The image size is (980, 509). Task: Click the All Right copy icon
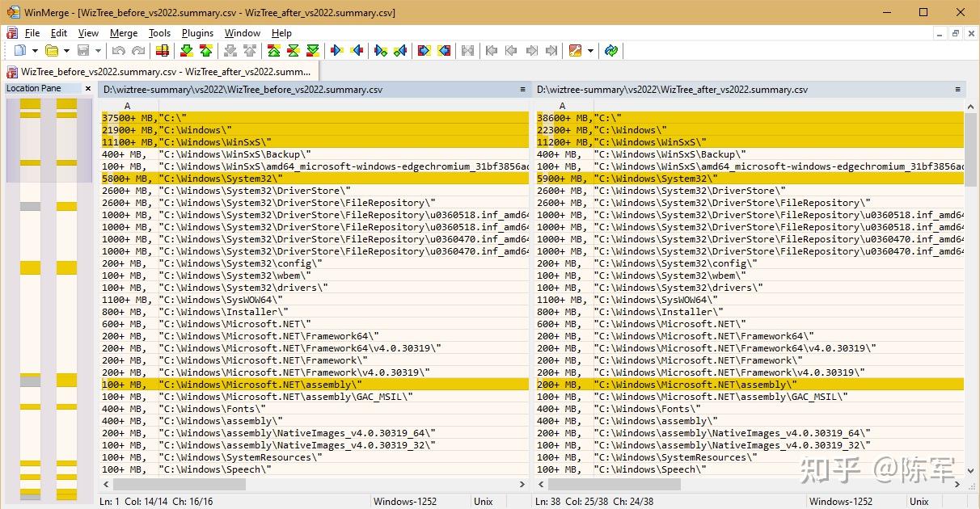tap(424, 51)
